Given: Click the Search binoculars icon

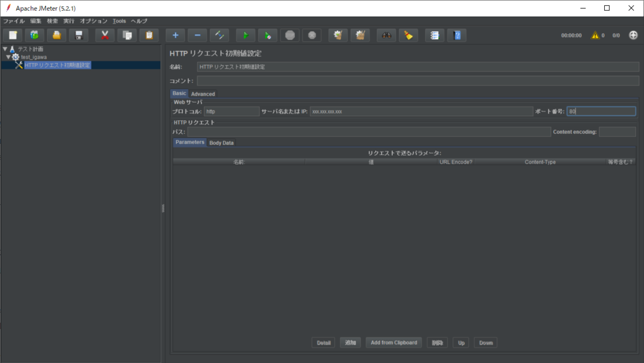Looking at the screenshot, I should 386,35.
